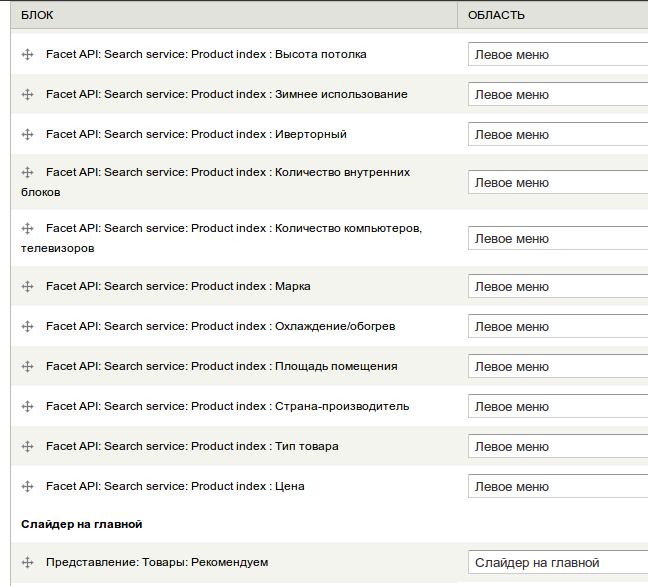
Task: Open region dropdown for Иверторный
Action: pyautogui.click(x=558, y=134)
